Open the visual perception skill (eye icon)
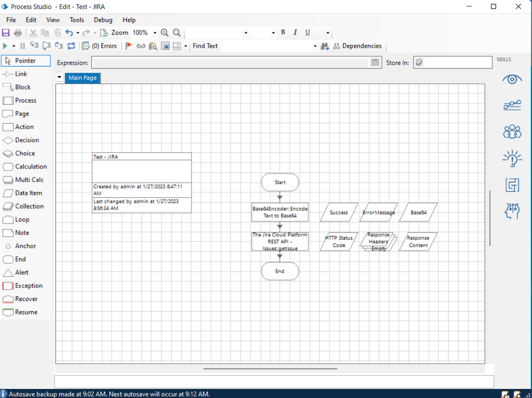The image size is (532, 398). click(512, 79)
